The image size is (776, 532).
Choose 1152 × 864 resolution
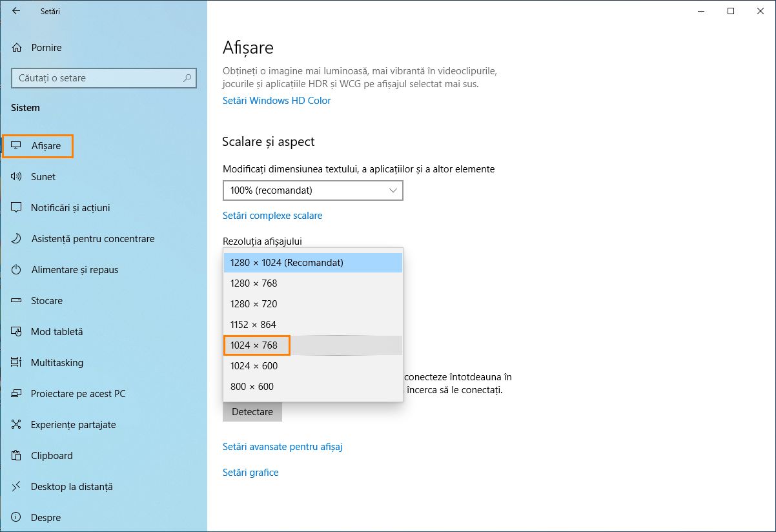point(313,325)
